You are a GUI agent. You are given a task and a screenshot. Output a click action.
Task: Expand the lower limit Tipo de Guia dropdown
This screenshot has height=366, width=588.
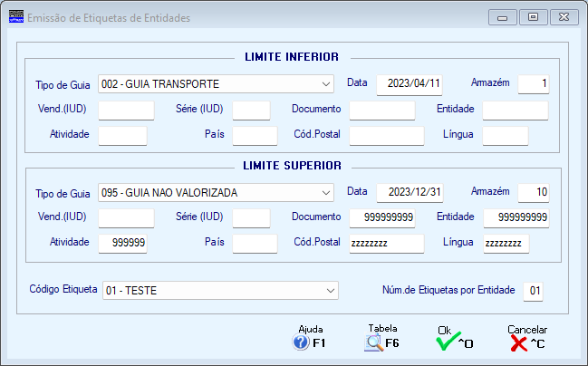tap(326, 84)
